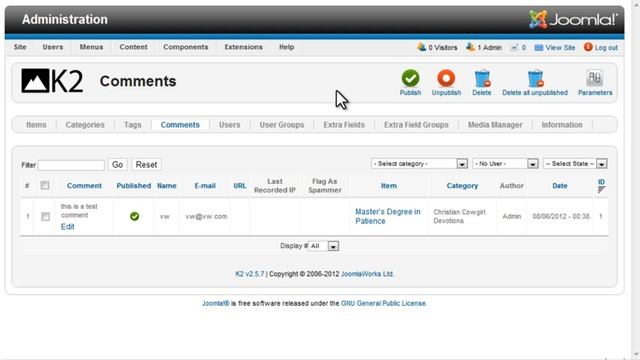
Task: Click into the Filter text field
Action: pos(71,165)
